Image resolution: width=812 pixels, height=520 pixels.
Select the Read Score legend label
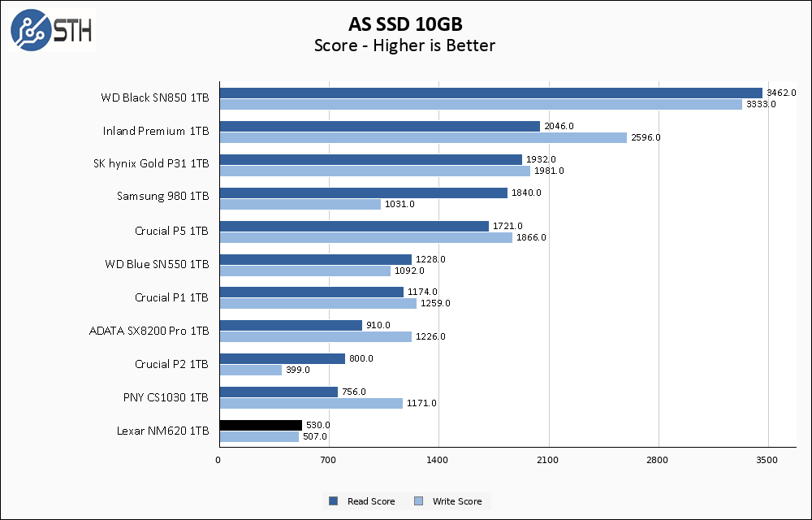(x=371, y=501)
